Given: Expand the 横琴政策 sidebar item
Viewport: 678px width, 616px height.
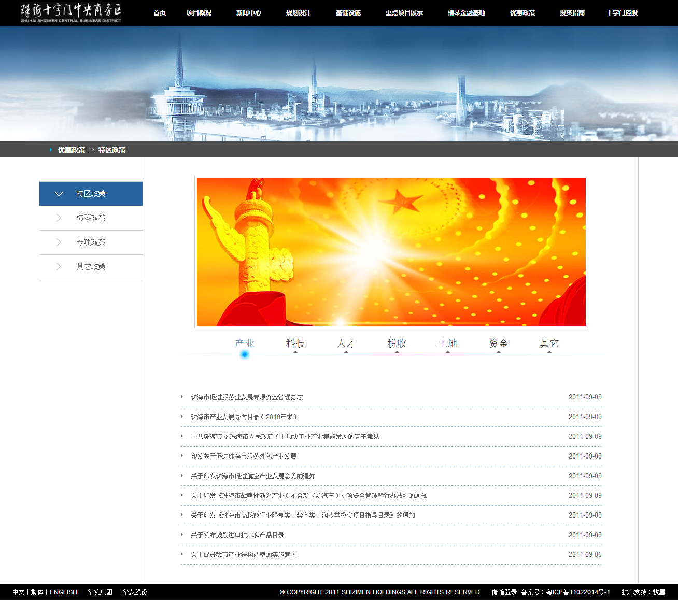Looking at the screenshot, I should pos(91,218).
